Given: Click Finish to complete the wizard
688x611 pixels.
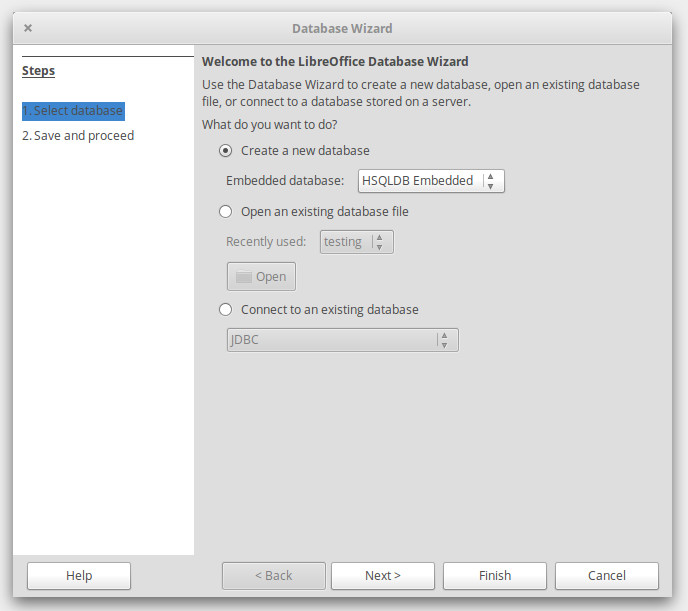Looking at the screenshot, I should click(x=494, y=575).
